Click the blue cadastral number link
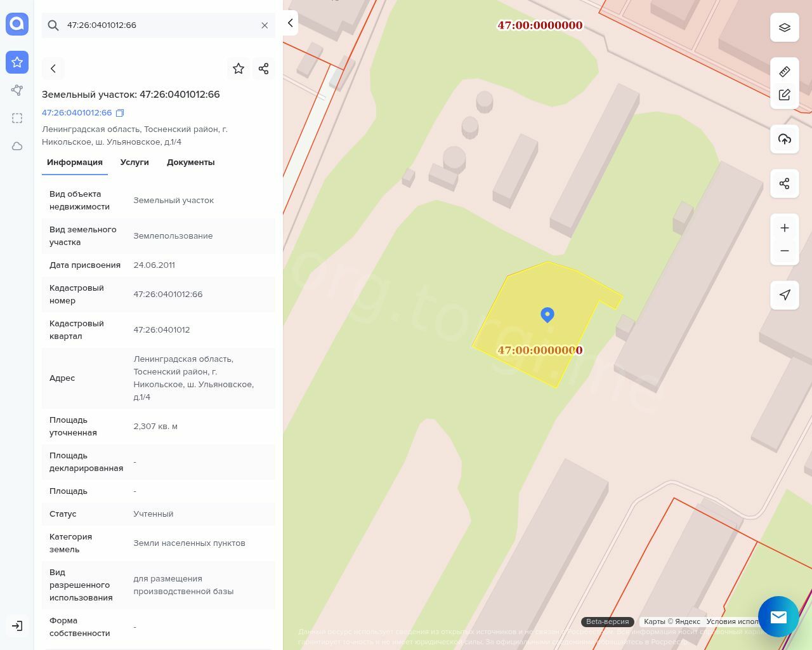Image resolution: width=812 pixels, height=650 pixels. click(77, 113)
